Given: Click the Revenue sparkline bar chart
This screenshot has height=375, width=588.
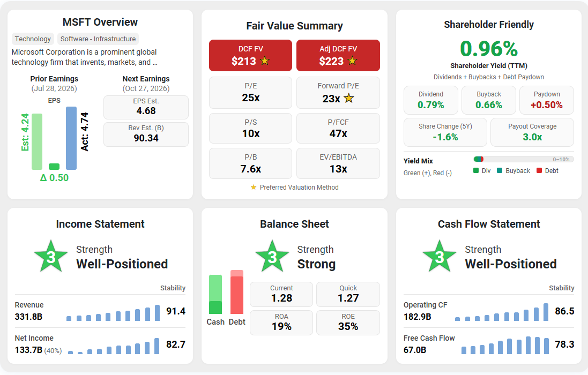Looking at the screenshot, I should 113,313.
